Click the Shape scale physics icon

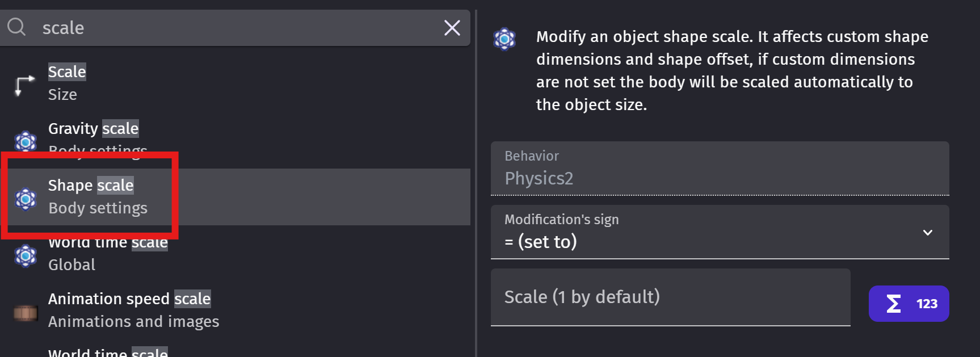coord(26,199)
